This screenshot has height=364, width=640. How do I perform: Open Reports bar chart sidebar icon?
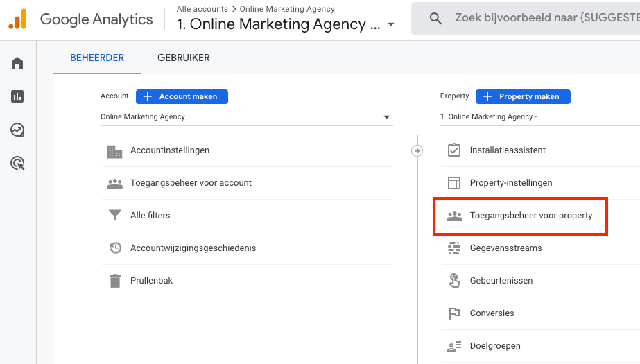coord(17,96)
